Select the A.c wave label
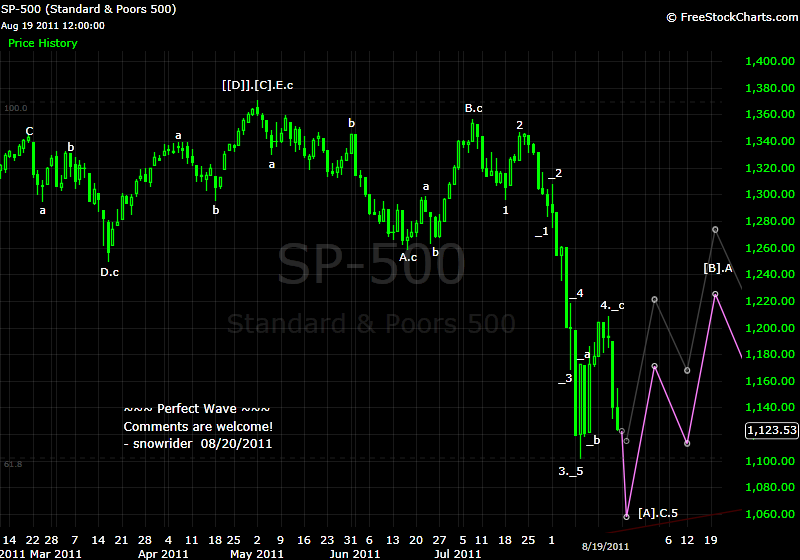This screenshot has width=800, height=560. (x=408, y=258)
